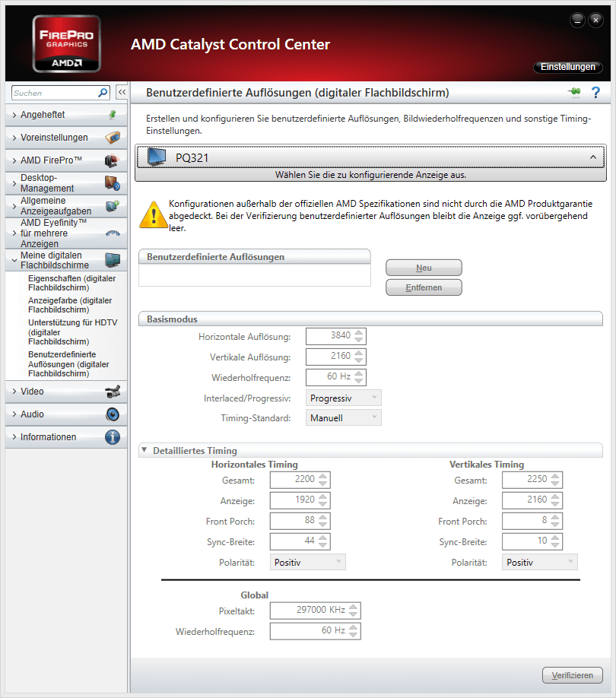Screen dimensions: 616x698
Task: Click the Basismodus Wiederholfrequenz stepper arrows
Action: [359, 377]
